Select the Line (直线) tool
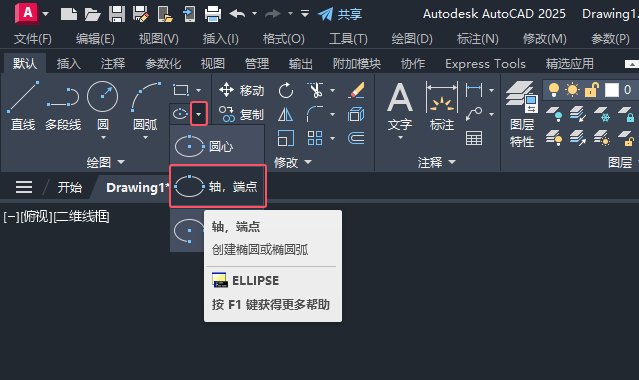Screen dimensions: 639x380 point(23,106)
